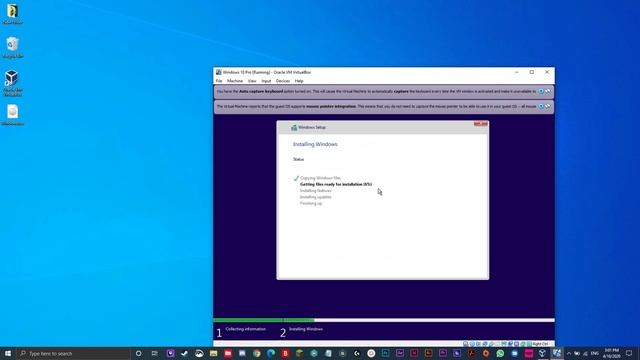Click the 'Installing Windows' heading
640x360 pixels.
click(x=315, y=144)
